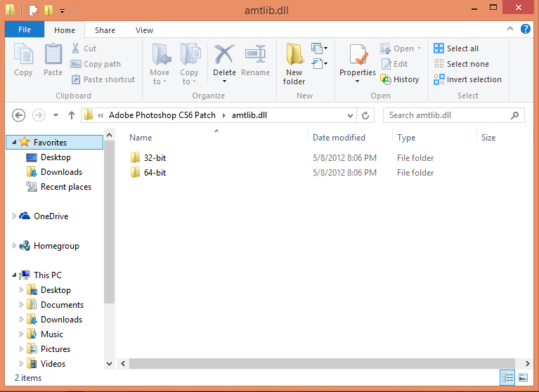The image size is (539, 392).
Task: Click Invert selection
Action: tap(467, 79)
